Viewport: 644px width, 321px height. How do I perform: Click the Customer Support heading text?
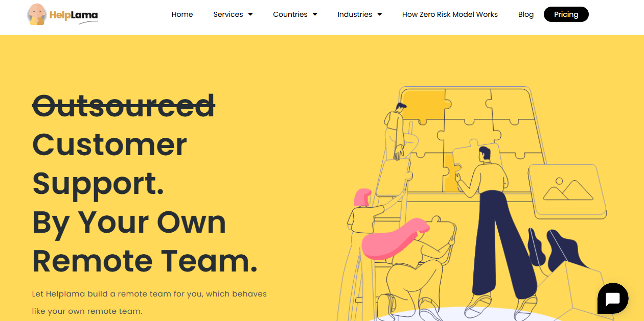(109, 164)
